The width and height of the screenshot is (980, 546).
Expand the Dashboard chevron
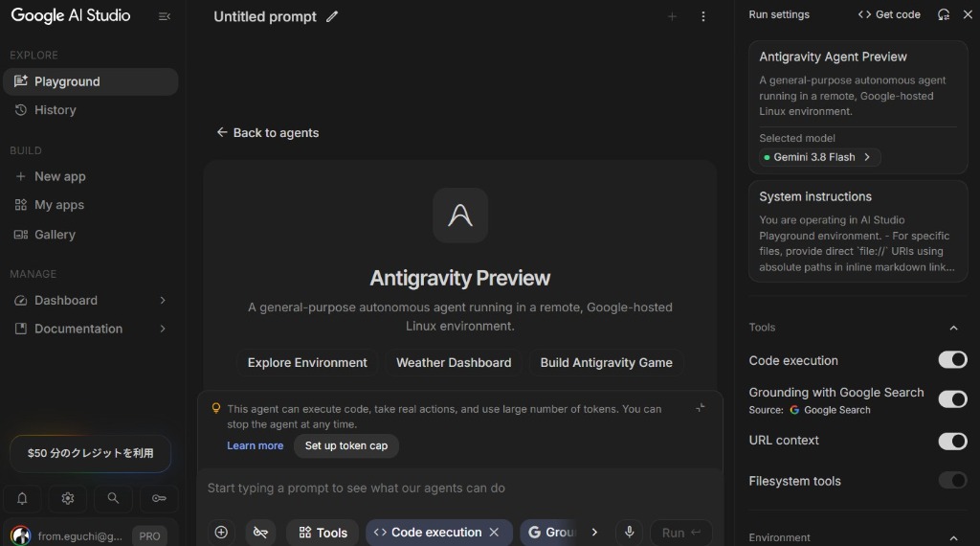tap(163, 300)
